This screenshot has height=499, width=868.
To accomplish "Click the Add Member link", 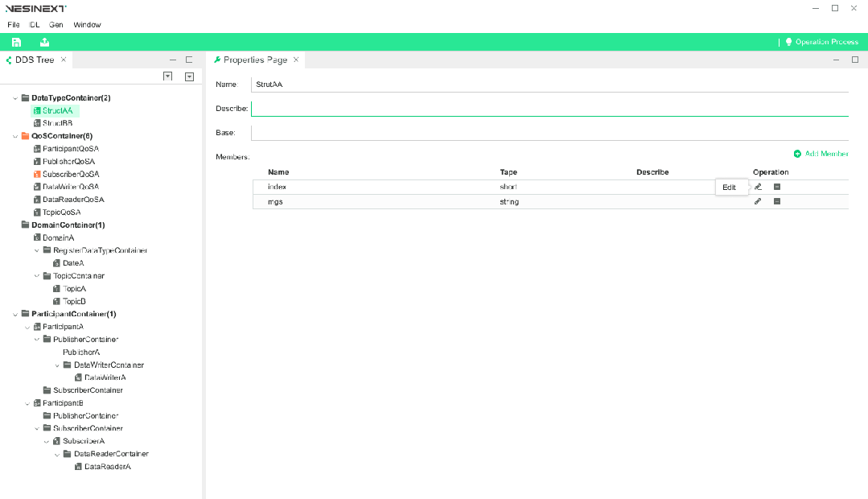I will tap(821, 154).
